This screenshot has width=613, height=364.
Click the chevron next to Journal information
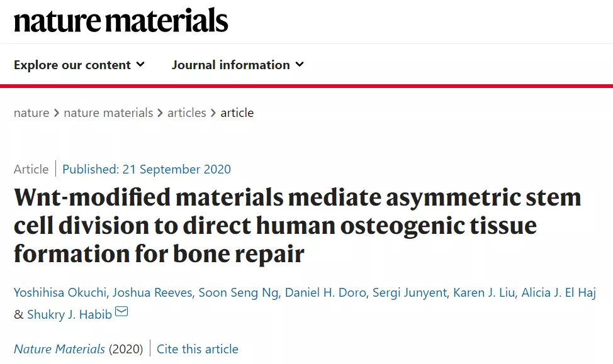(x=300, y=65)
